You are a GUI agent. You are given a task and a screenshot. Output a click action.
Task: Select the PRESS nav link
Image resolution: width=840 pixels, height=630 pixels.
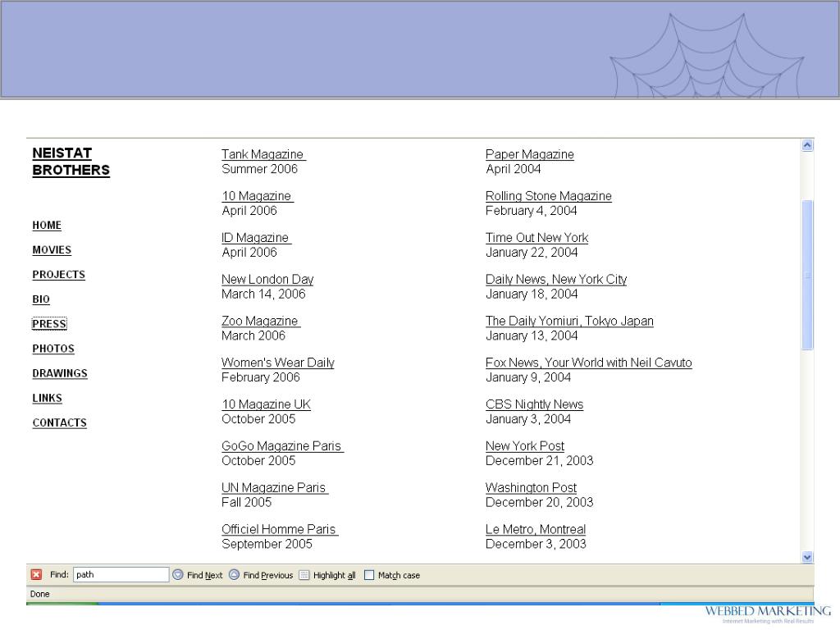(x=49, y=323)
